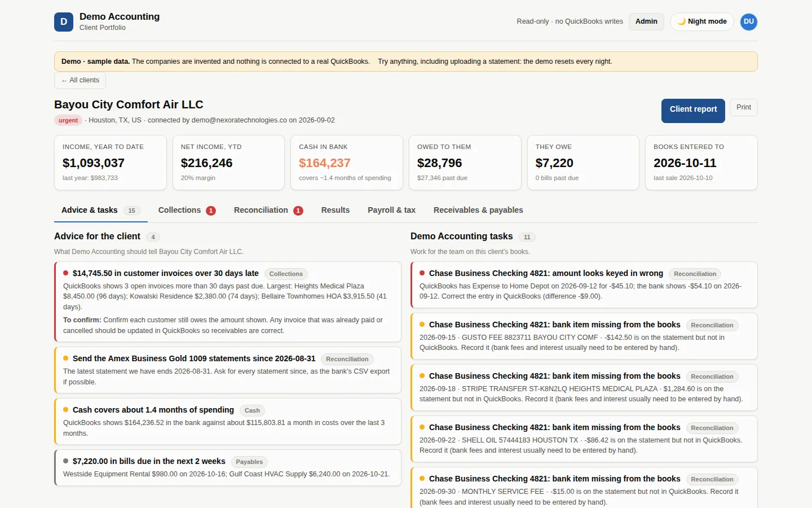Open the Results tab
The image size is (812, 508).
[336, 210]
